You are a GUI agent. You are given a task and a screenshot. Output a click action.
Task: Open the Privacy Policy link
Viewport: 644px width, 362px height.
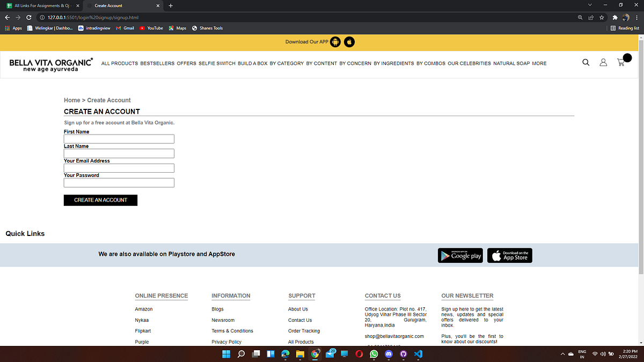click(226, 342)
